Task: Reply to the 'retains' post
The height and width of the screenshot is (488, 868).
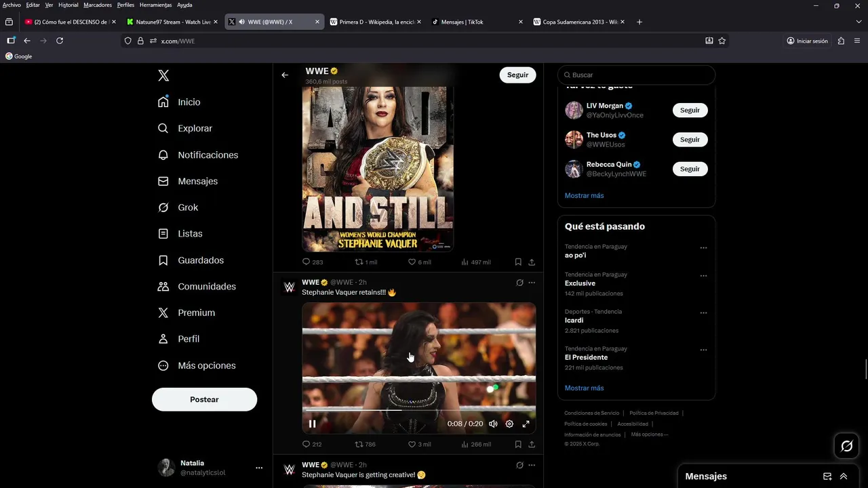Action: 312,445
